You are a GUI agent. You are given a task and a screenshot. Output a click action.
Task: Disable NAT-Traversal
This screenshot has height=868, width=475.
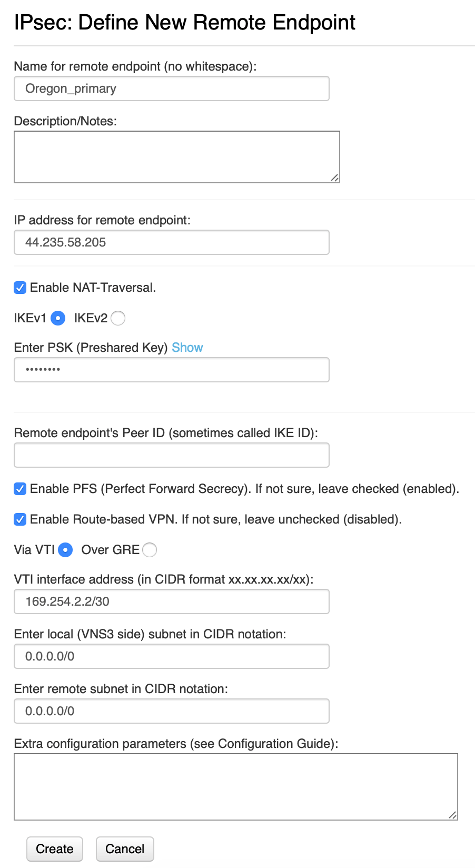[x=19, y=288]
